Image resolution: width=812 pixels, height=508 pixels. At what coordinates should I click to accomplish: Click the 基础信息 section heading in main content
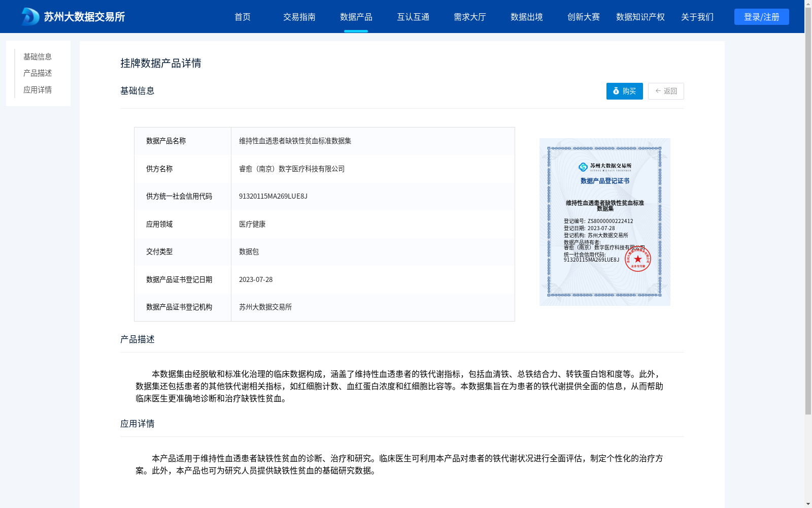pos(138,91)
